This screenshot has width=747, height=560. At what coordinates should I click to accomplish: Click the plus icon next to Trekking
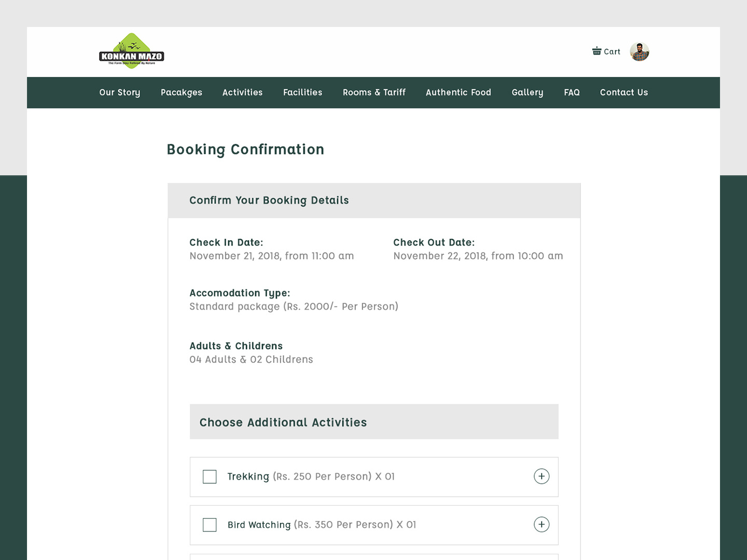[x=542, y=476]
